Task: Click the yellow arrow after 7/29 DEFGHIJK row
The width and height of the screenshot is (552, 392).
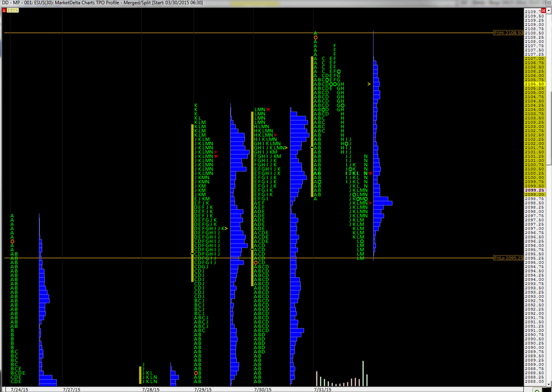Action: (x=226, y=229)
